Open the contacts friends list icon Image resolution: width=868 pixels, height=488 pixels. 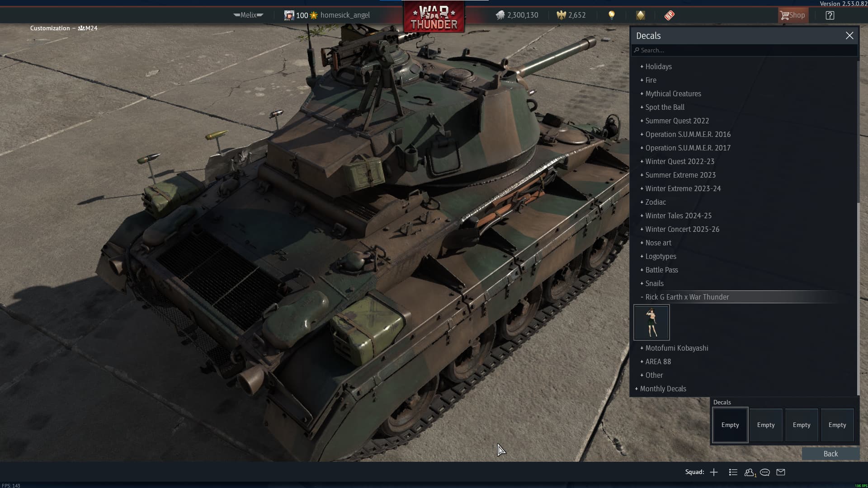750,472
